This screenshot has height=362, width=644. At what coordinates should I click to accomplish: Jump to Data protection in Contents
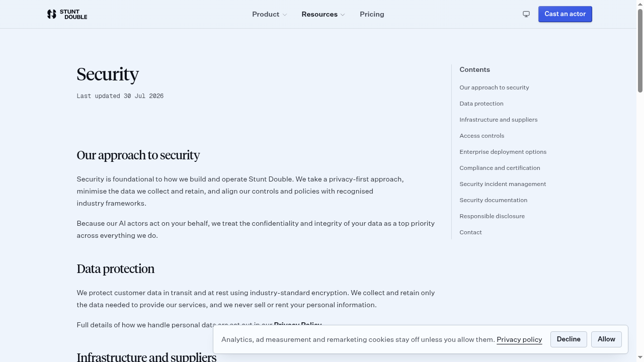click(481, 104)
